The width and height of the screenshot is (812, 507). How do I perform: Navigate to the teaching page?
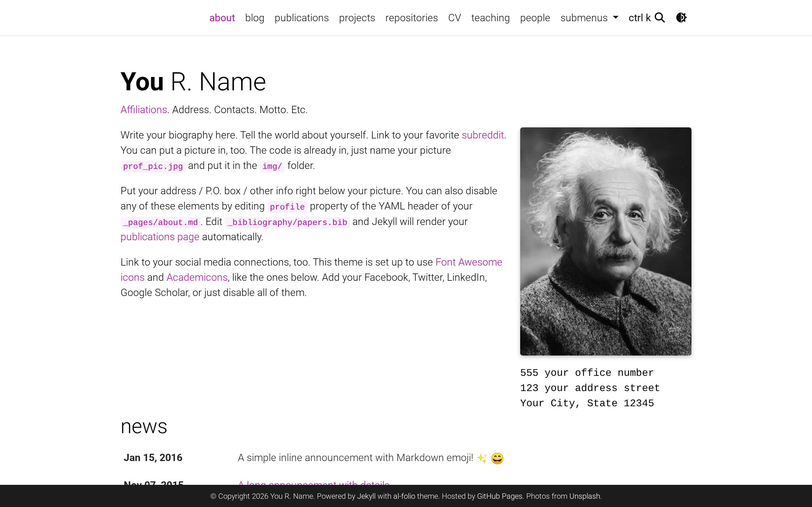pyautogui.click(x=490, y=18)
